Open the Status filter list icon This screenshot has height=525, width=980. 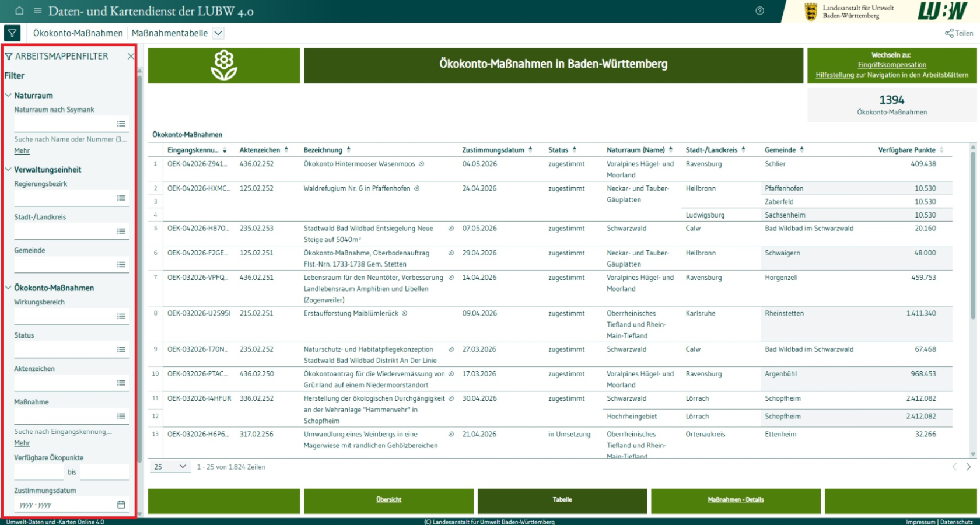(121, 350)
